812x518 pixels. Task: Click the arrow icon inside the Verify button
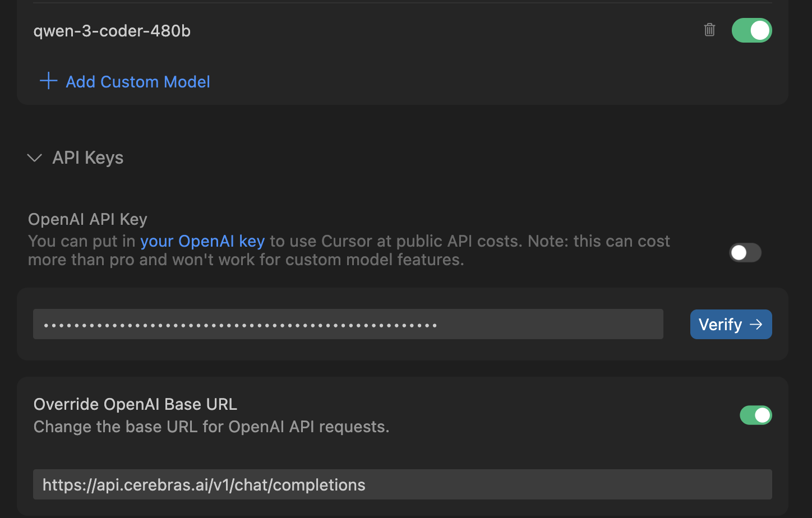756,324
